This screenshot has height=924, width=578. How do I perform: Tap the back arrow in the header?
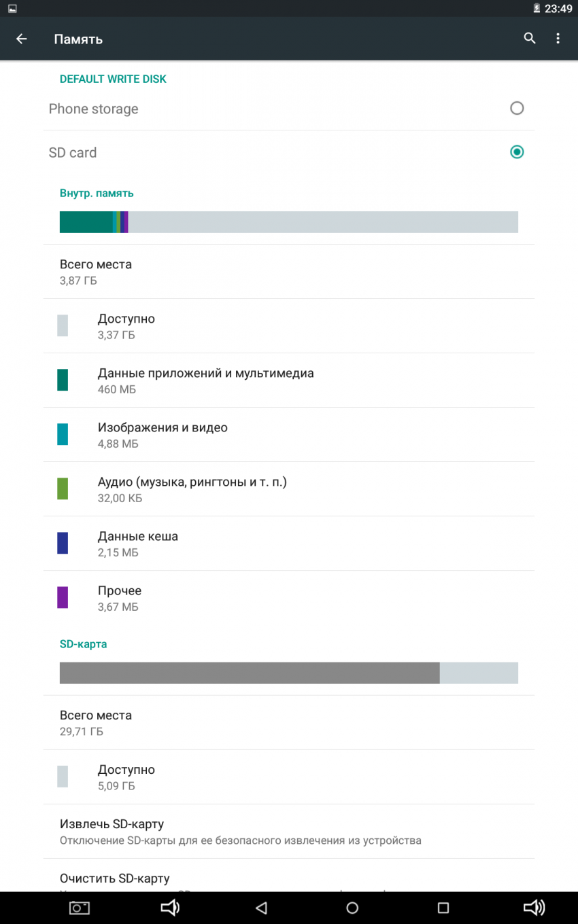(x=22, y=39)
